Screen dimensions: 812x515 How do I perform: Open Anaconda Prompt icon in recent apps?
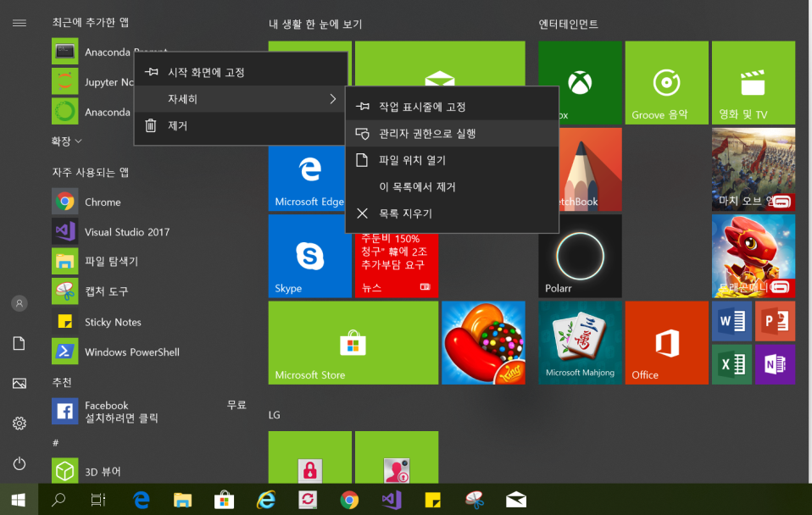64,51
